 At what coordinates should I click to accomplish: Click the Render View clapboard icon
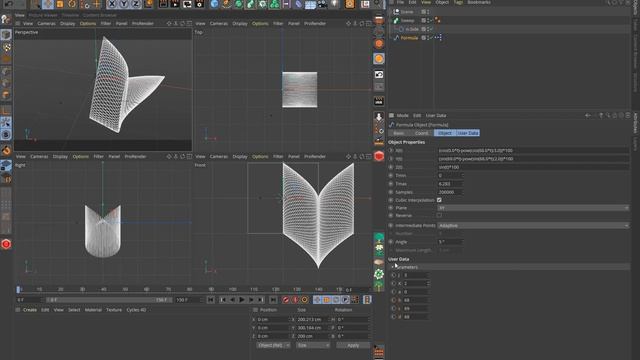[x=163, y=4]
